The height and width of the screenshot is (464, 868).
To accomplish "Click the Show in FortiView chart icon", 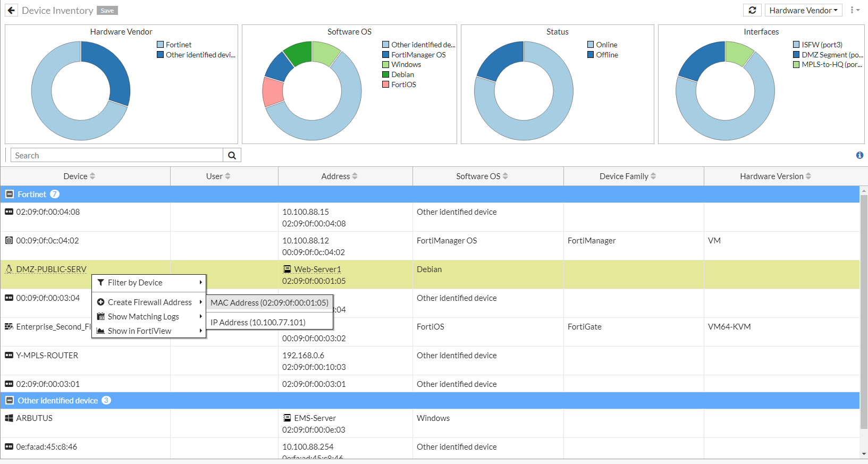I will (101, 331).
